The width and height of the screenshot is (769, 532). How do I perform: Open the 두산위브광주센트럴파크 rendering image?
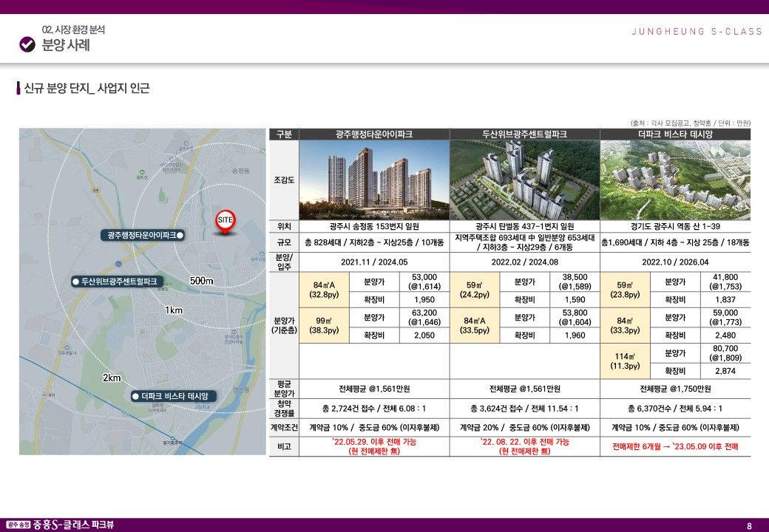[524, 180]
